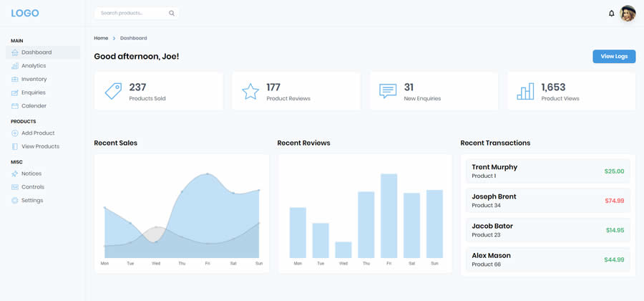
Task: Focus the Search products input field
Action: pos(131,14)
